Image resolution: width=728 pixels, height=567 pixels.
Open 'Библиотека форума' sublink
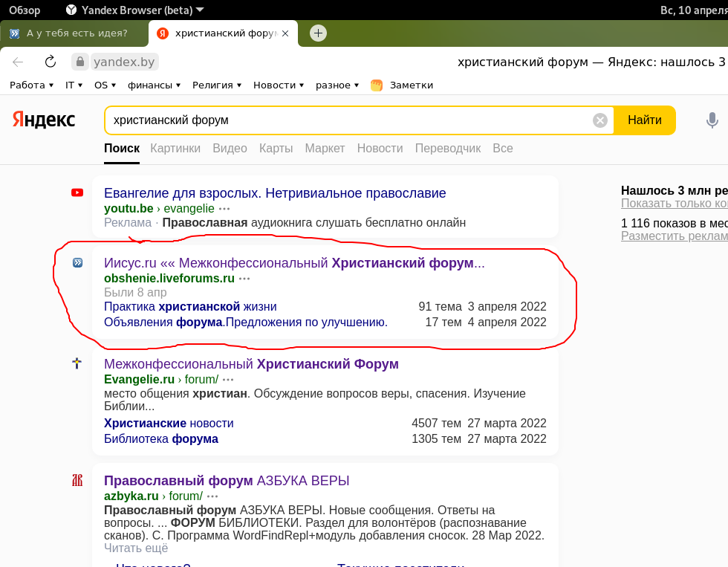coord(161,439)
